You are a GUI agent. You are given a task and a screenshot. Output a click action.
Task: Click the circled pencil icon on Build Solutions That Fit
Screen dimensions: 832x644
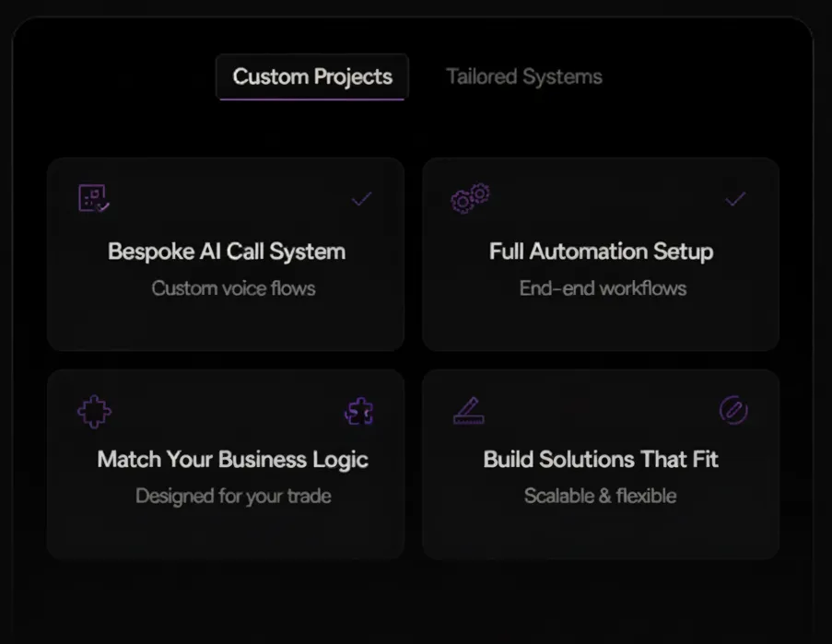point(733,410)
